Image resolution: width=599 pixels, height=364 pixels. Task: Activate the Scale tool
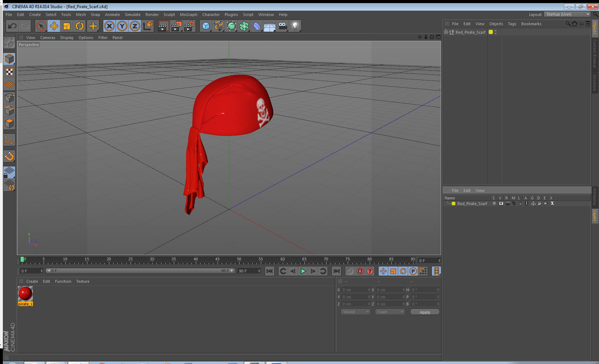coord(67,26)
